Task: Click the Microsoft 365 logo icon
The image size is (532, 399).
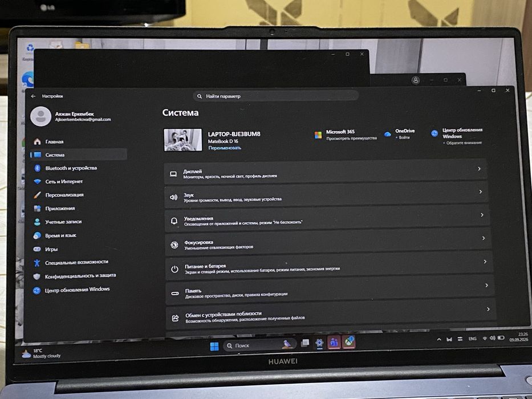Action: coord(318,135)
